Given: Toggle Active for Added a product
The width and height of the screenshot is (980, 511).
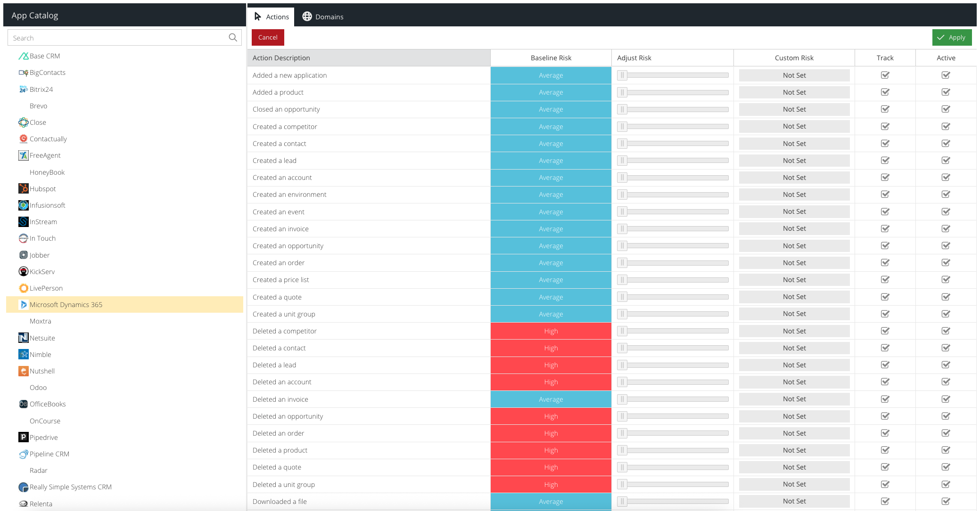Looking at the screenshot, I should tap(946, 92).
